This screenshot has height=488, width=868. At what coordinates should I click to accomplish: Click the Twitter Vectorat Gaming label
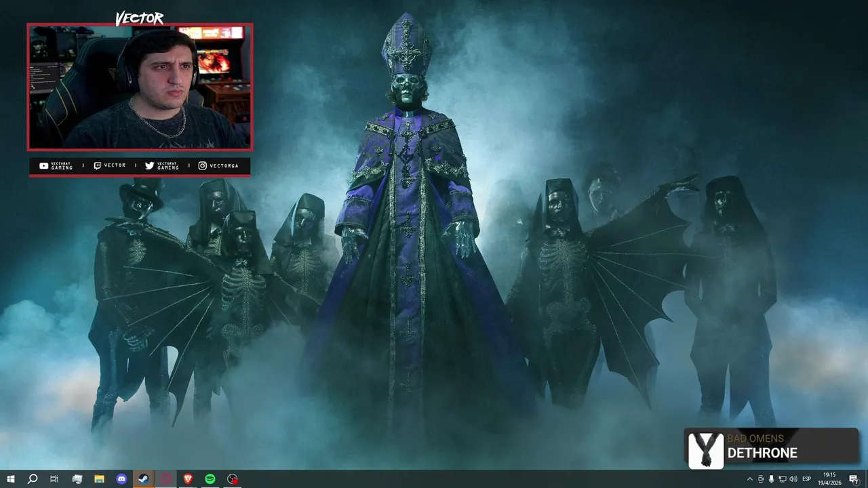(x=162, y=166)
